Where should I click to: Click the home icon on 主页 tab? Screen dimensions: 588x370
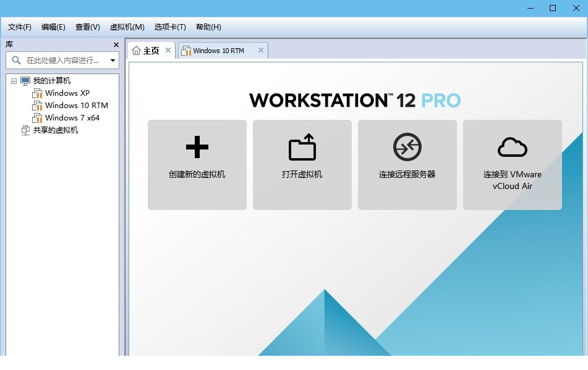pos(137,51)
